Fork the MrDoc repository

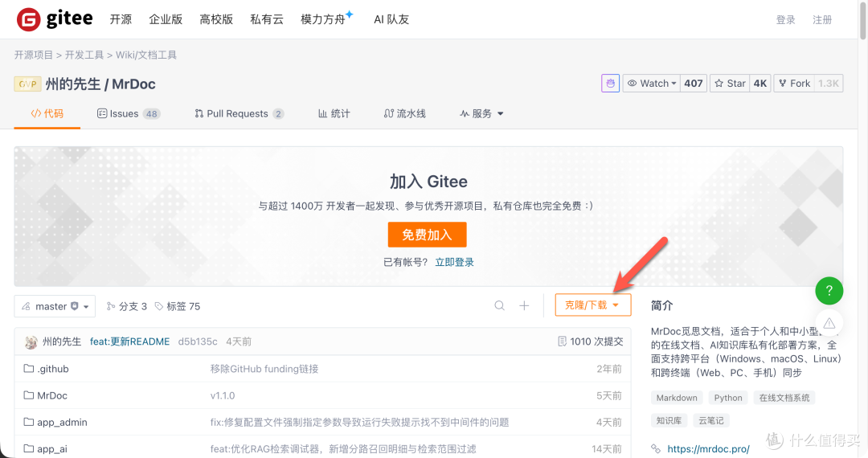pyautogui.click(x=794, y=84)
